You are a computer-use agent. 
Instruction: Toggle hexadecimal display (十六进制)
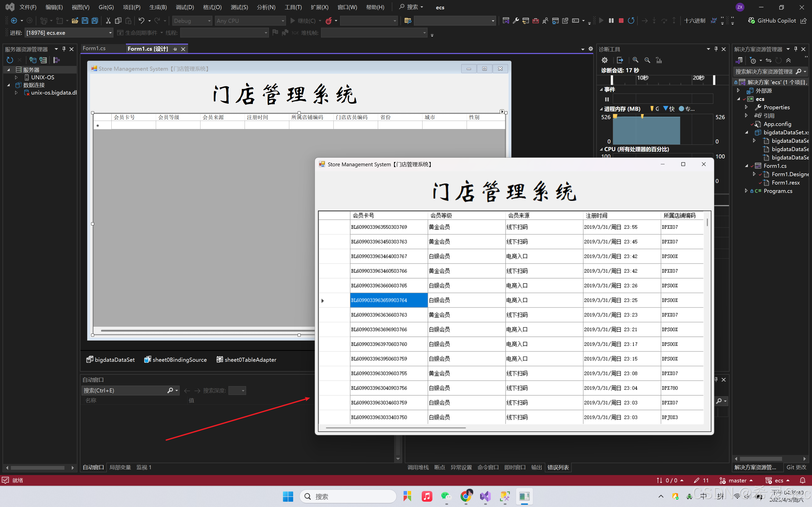(695, 21)
